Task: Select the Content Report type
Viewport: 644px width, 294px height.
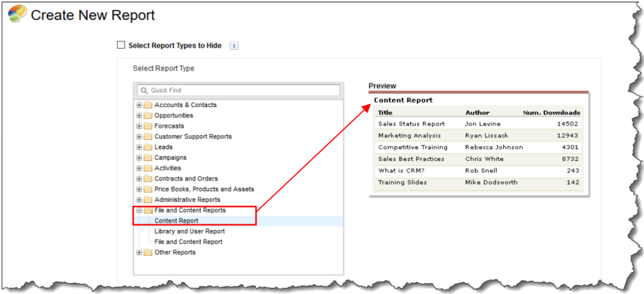Action: click(176, 221)
